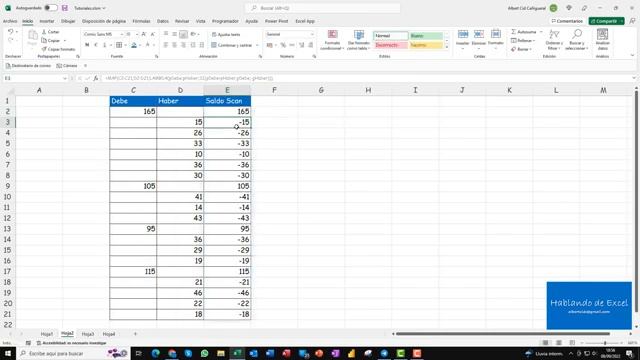The height and width of the screenshot is (360, 640).
Task: Switch to Normal view in status bar
Action: coord(545,343)
